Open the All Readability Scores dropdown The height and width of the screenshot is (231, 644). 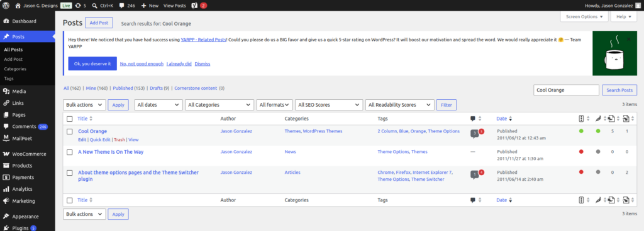[400, 105]
